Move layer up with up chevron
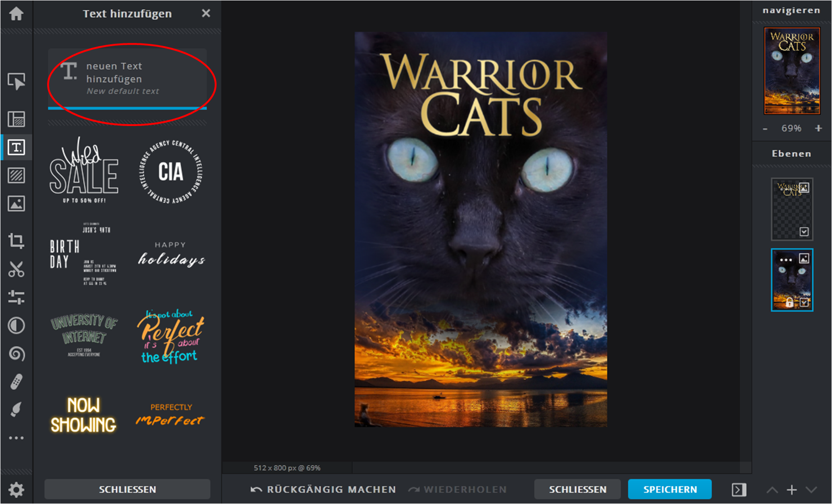832x504 pixels. (x=772, y=490)
